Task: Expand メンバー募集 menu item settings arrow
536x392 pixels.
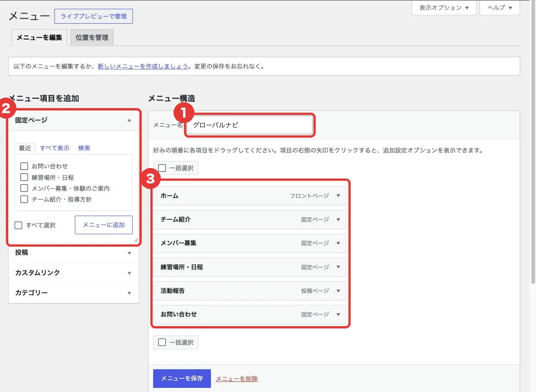Action: (338, 243)
